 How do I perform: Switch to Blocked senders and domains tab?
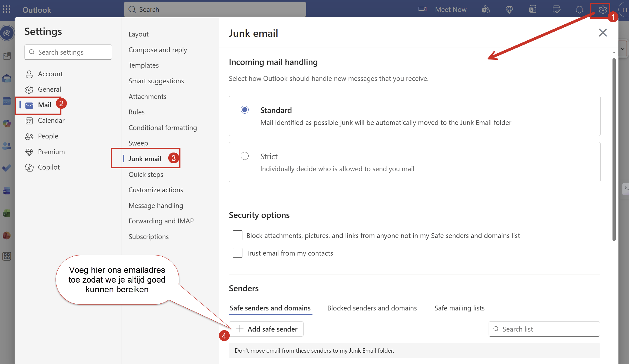click(372, 308)
